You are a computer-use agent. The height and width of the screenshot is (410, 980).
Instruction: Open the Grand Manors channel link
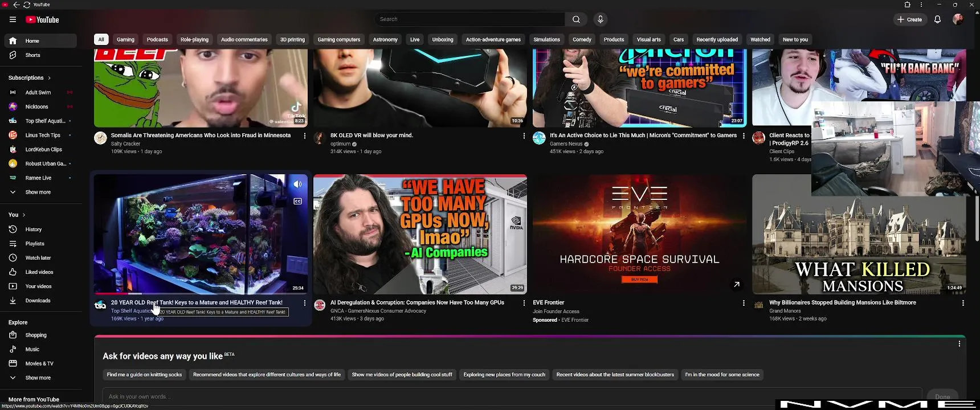point(785,311)
